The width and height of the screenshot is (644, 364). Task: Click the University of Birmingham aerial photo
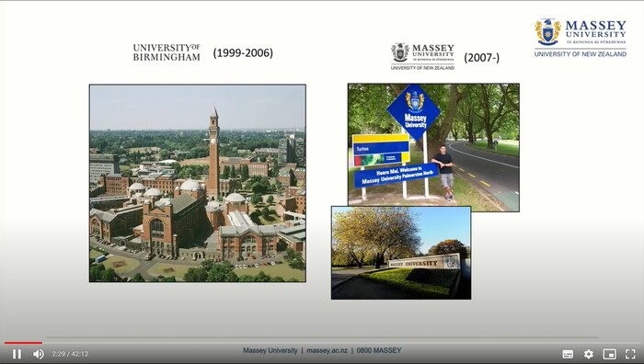point(198,183)
